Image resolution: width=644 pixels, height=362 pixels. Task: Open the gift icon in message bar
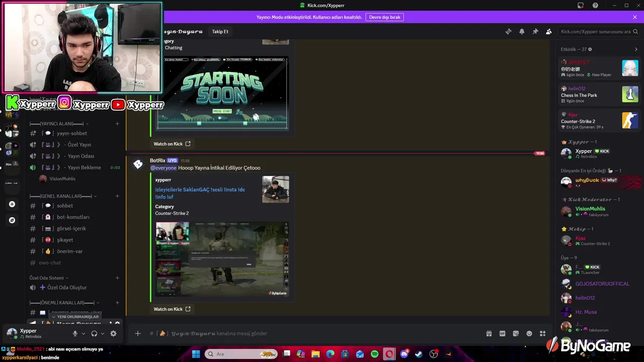coord(489,333)
